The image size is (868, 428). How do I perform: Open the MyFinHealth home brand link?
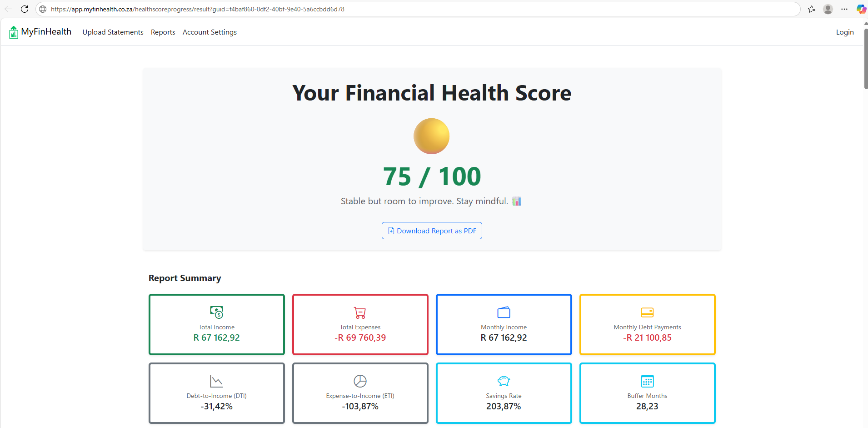click(x=40, y=32)
